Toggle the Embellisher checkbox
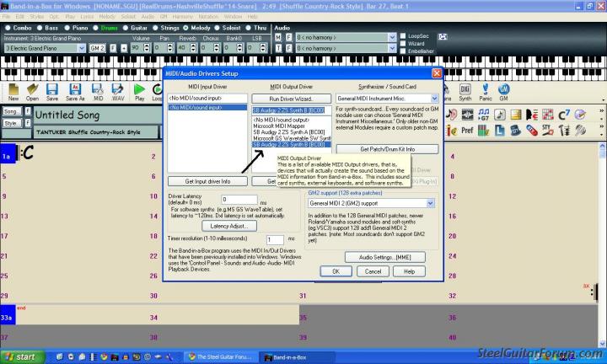The width and height of the screenshot is (607, 364). 403,51
